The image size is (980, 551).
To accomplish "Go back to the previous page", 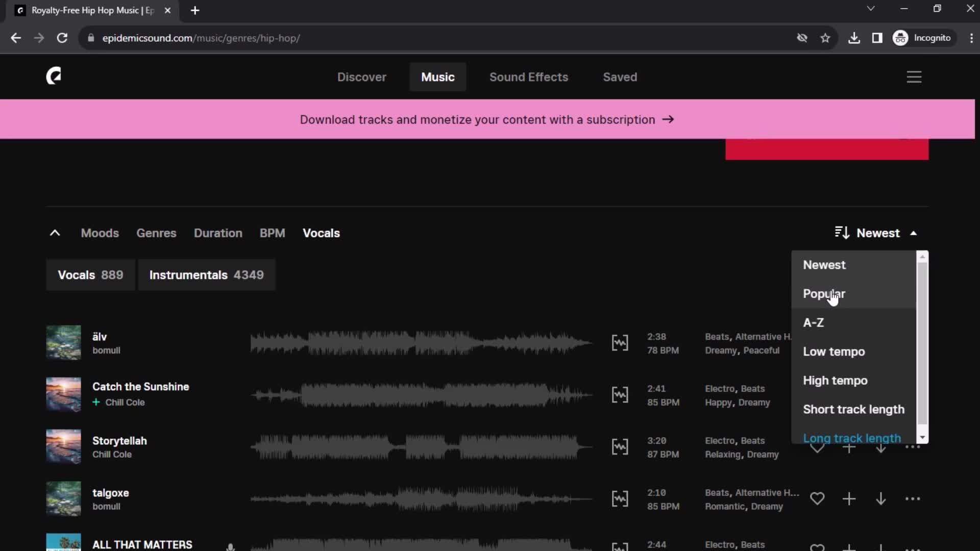I will [16, 38].
